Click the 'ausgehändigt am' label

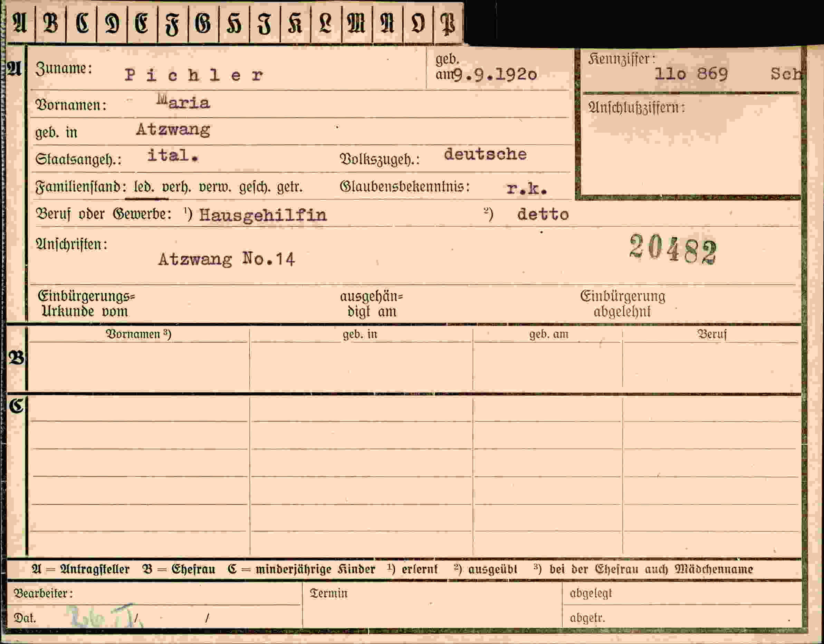[372, 303]
